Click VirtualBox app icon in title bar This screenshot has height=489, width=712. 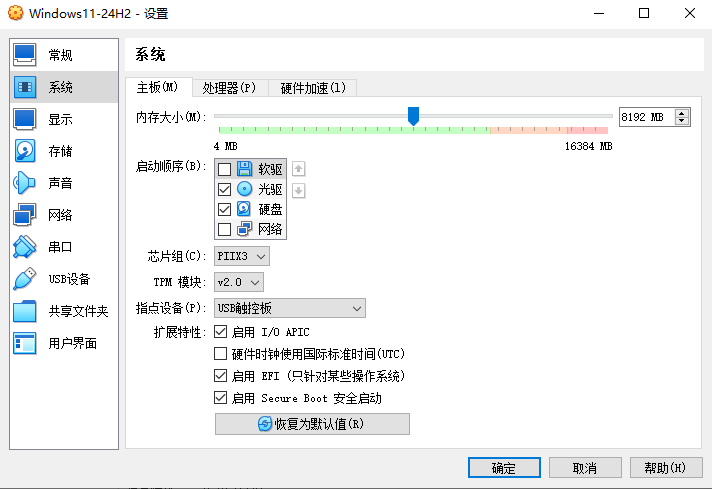(15, 13)
